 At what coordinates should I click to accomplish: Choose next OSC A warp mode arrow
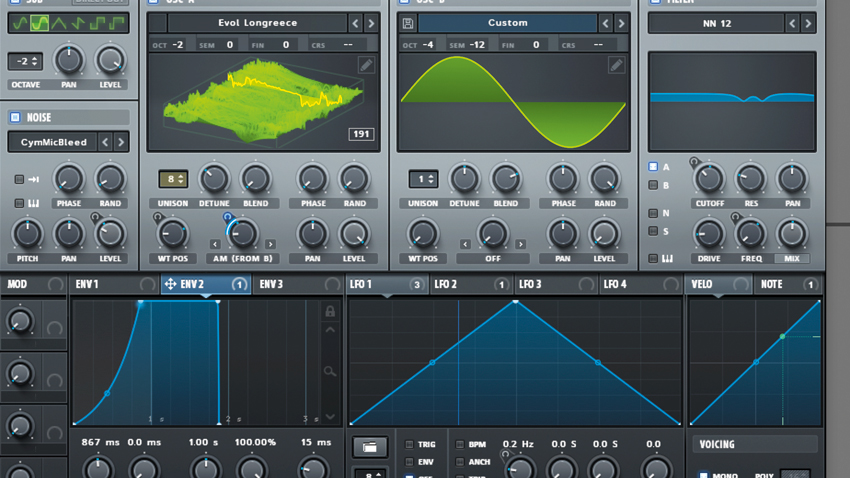(271, 244)
